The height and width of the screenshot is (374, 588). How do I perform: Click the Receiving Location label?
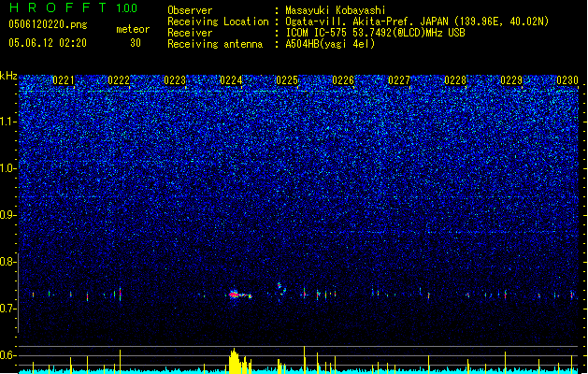coord(218,22)
